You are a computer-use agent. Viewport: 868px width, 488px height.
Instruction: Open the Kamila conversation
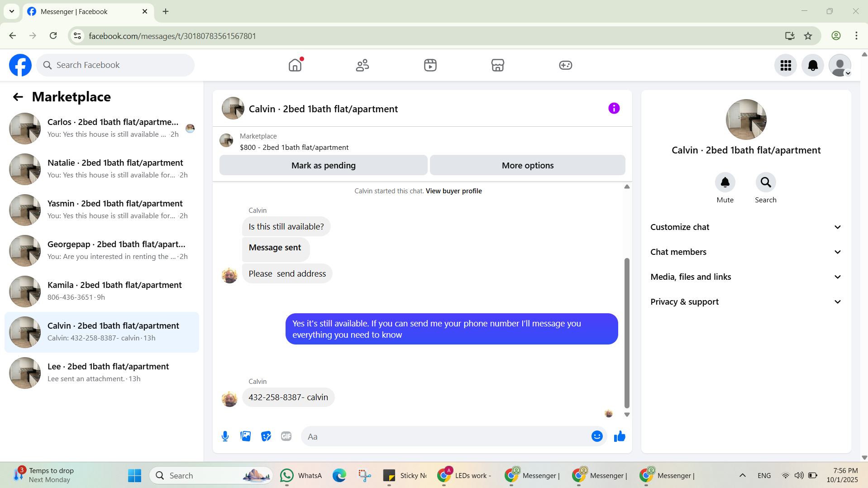pos(102,292)
